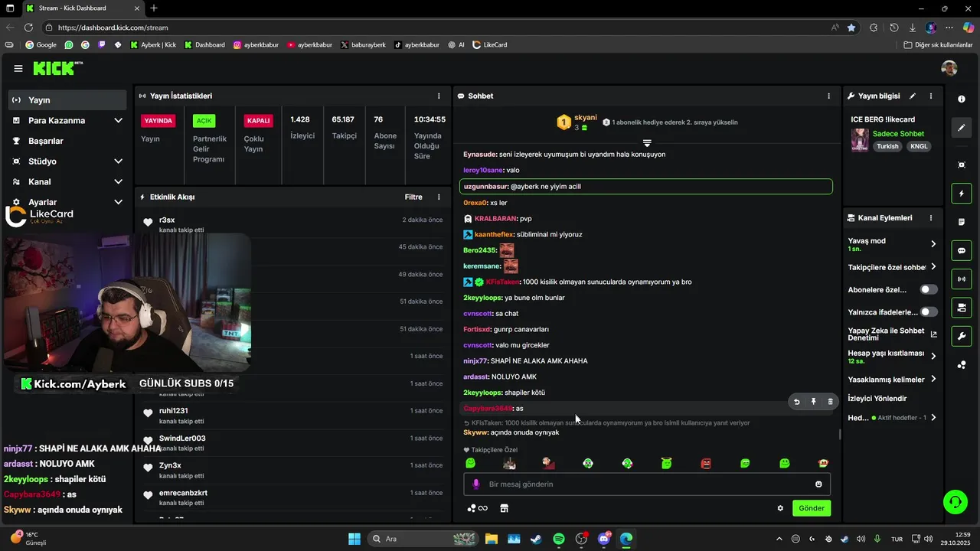Open the LikeCard bookmark
This screenshot has height=551, width=980.
coord(490,45)
